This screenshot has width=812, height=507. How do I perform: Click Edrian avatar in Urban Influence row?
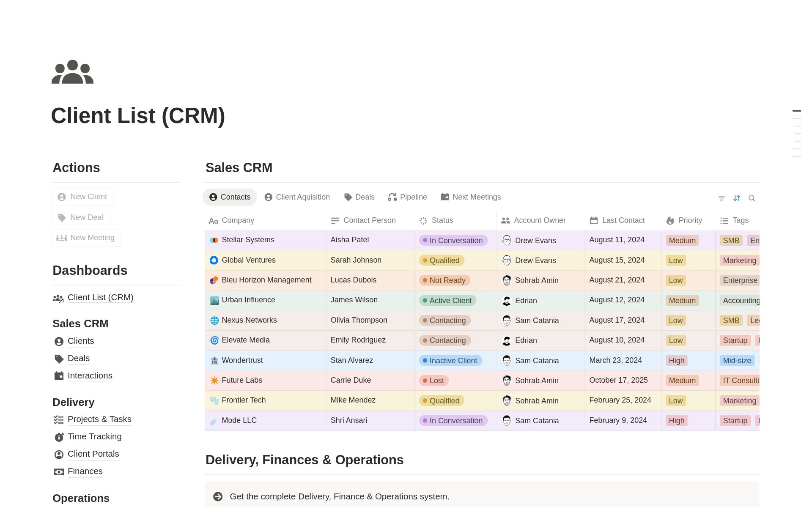pos(507,301)
